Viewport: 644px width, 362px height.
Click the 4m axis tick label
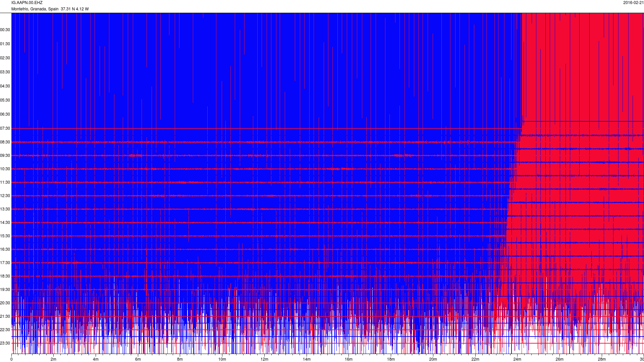96,359
